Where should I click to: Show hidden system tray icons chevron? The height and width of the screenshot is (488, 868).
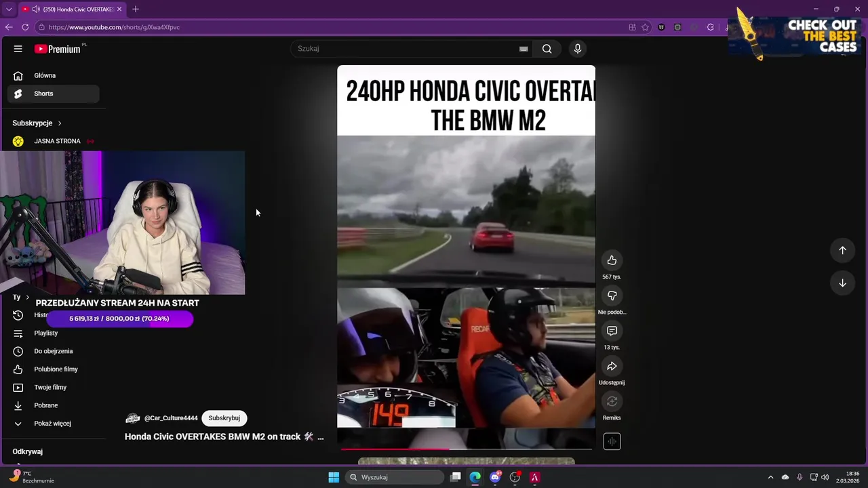tap(770, 477)
